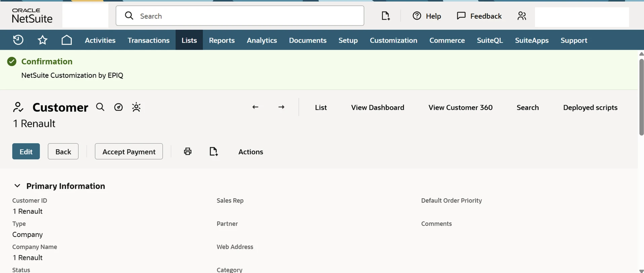Go to the Home icon

coord(67,40)
